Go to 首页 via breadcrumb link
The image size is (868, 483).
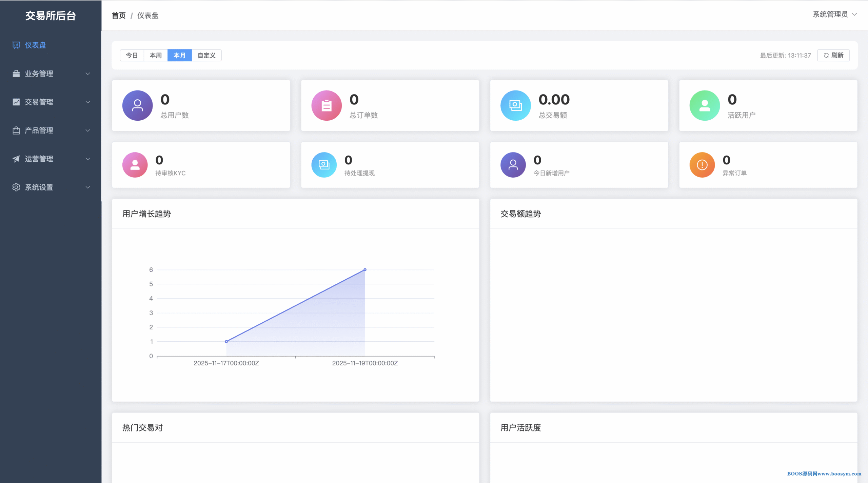119,16
